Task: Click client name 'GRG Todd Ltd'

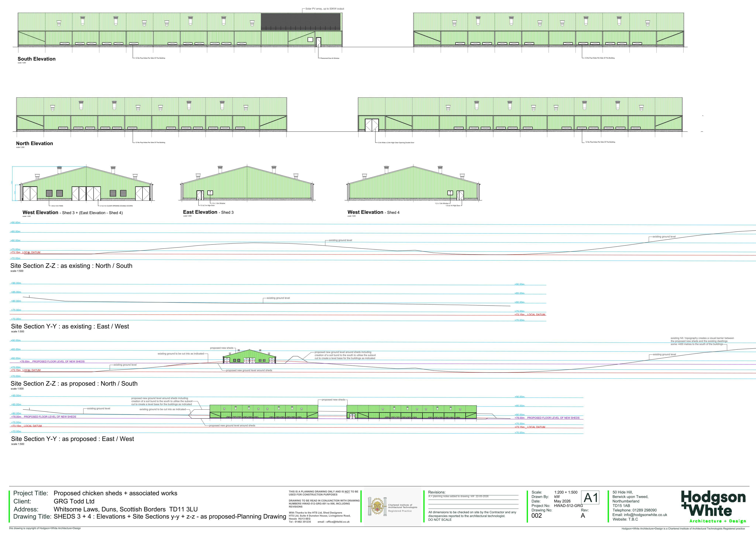Action: click(74, 501)
